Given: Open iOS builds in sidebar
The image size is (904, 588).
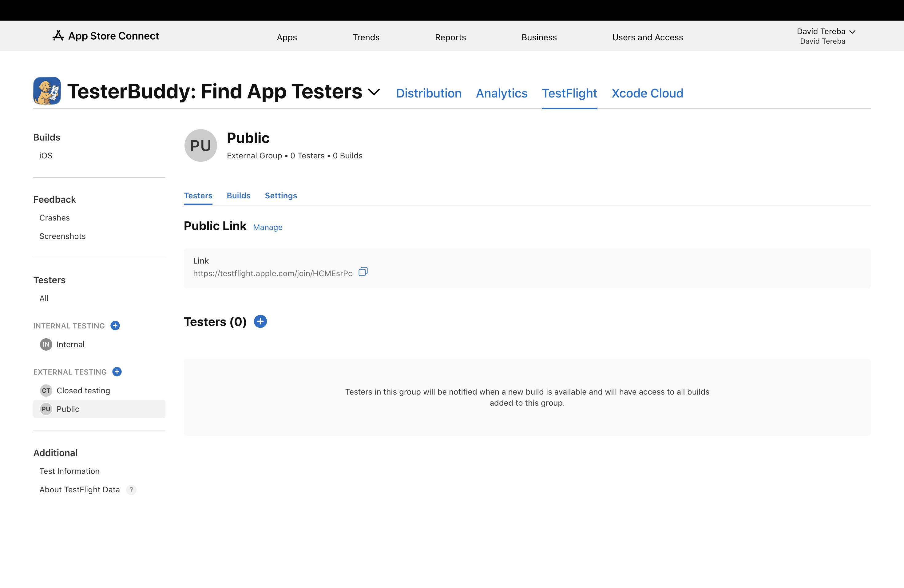Looking at the screenshot, I should click(46, 156).
